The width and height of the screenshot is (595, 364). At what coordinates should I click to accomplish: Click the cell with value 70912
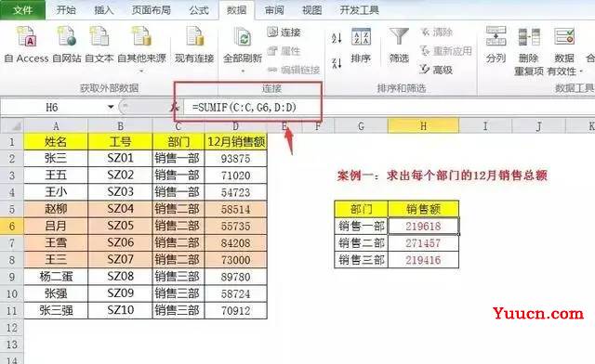(235, 310)
